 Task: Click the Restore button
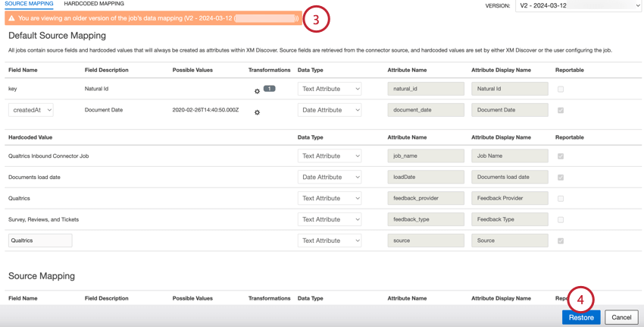pos(581,317)
